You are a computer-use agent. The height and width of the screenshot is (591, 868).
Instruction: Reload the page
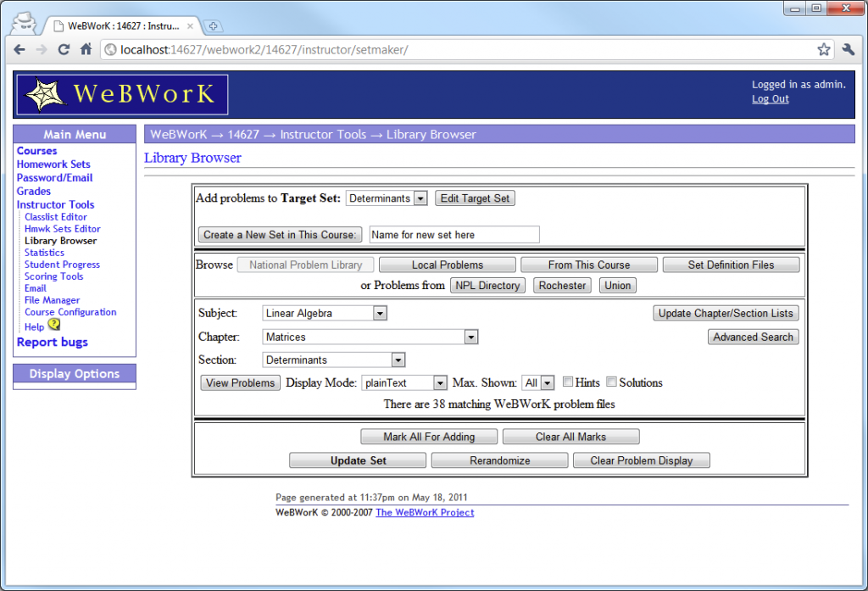[64, 49]
